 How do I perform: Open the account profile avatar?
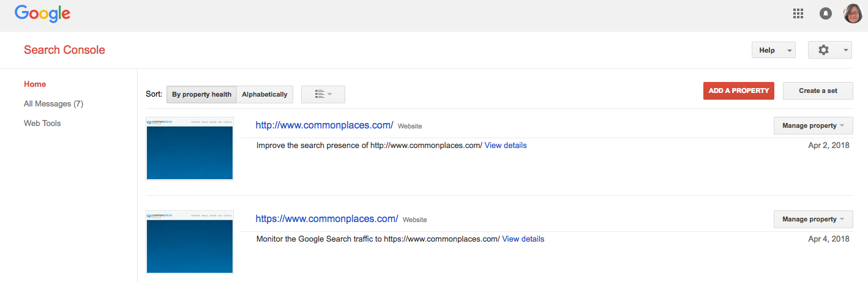pyautogui.click(x=853, y=13)
